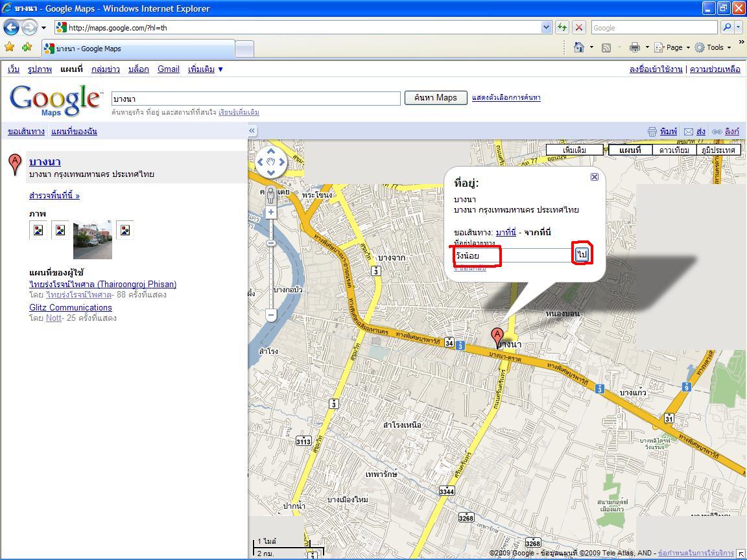This screenshot has height=560, width=747.
Task: Click the Home icon in the toolbar
Action: point(579,47)
